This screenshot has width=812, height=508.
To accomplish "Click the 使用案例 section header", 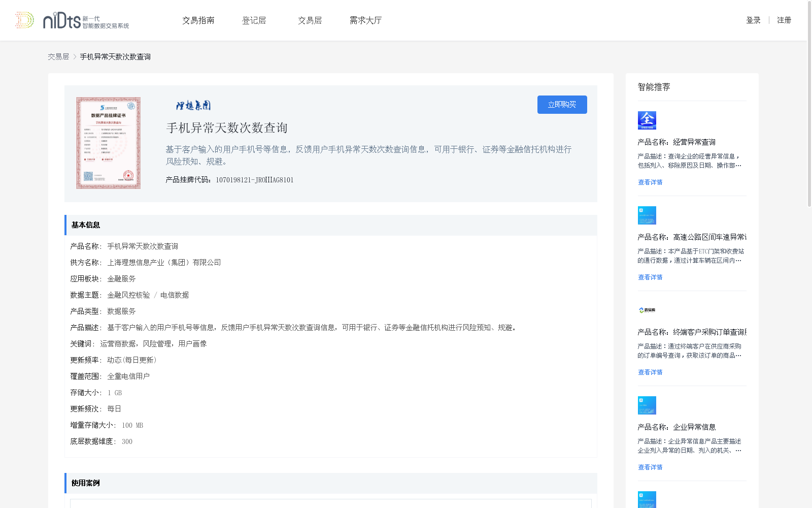I will pyautogui.click(x=331, y=483).
